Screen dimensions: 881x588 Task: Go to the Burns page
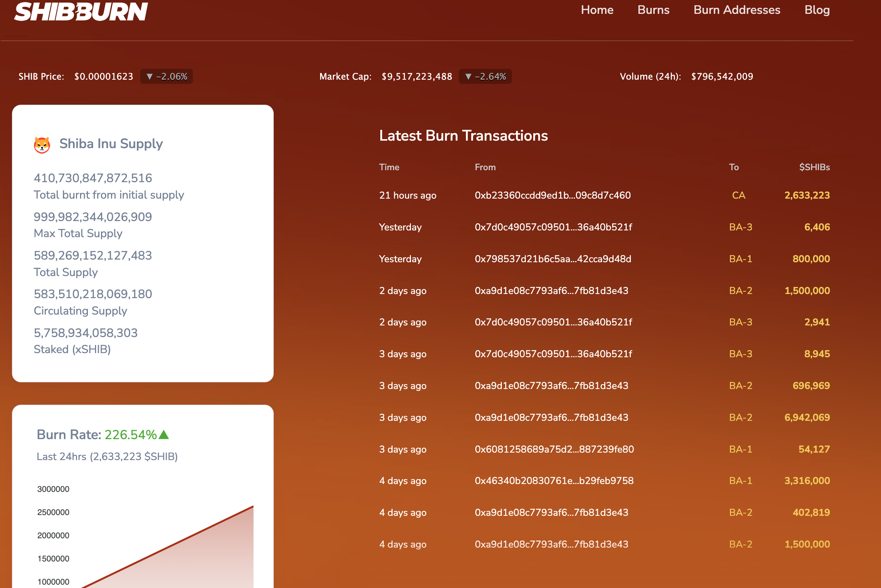pos(653,10)
